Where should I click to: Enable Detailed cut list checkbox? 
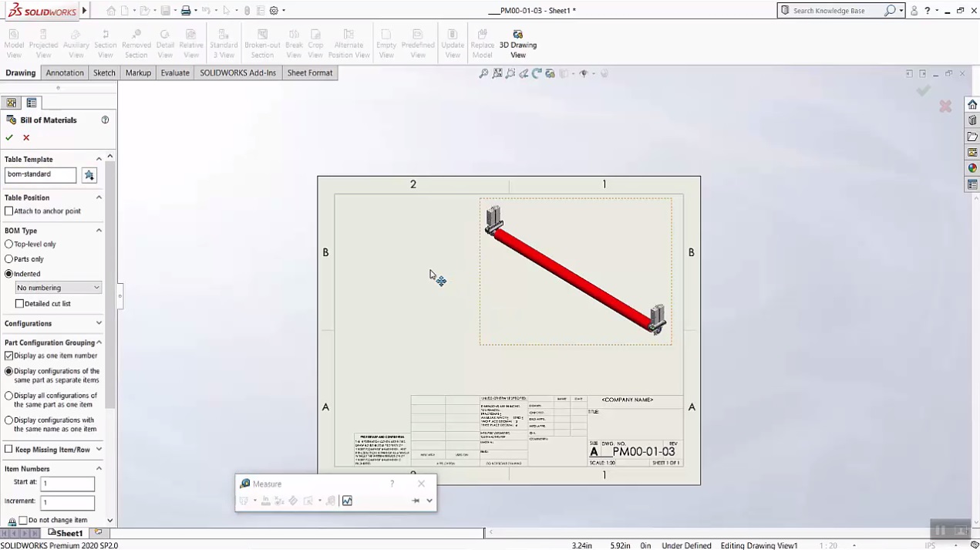[20, 303]
